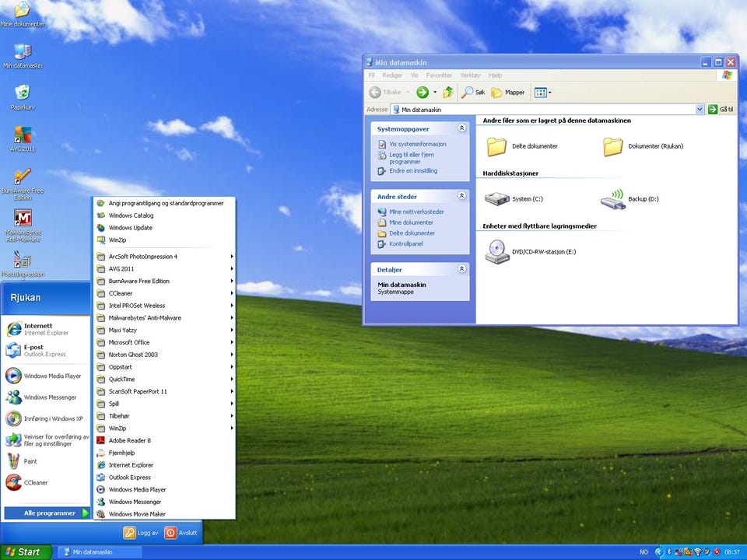Collapse the Systemoppgaver panel
747x560 pixels.
[x=462, y=128]
